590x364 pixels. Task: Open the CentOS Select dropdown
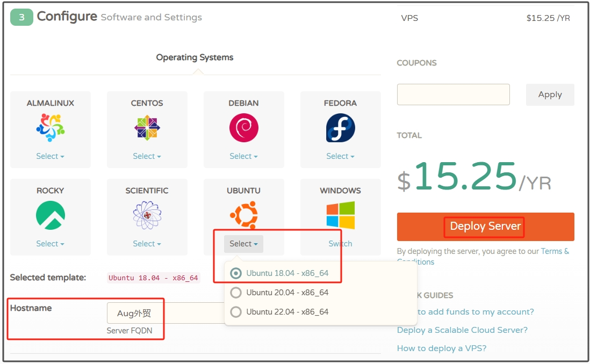(147, 156)
